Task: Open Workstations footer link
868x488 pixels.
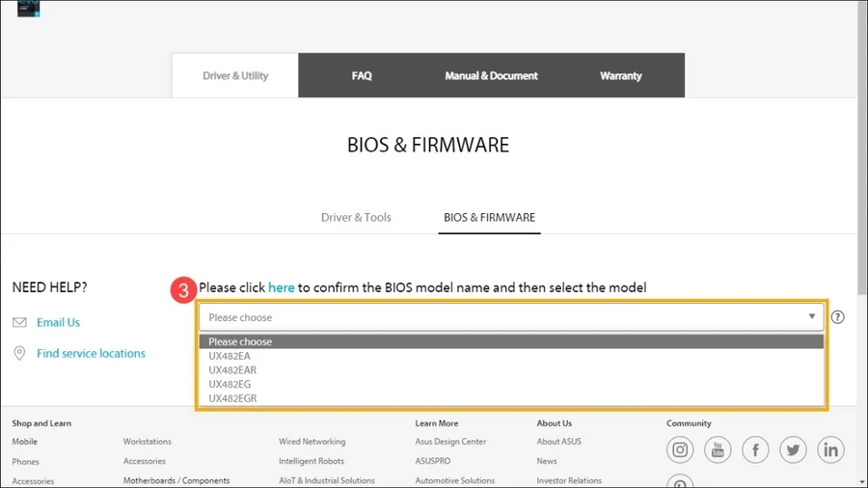Action: (x=148, y=442)
